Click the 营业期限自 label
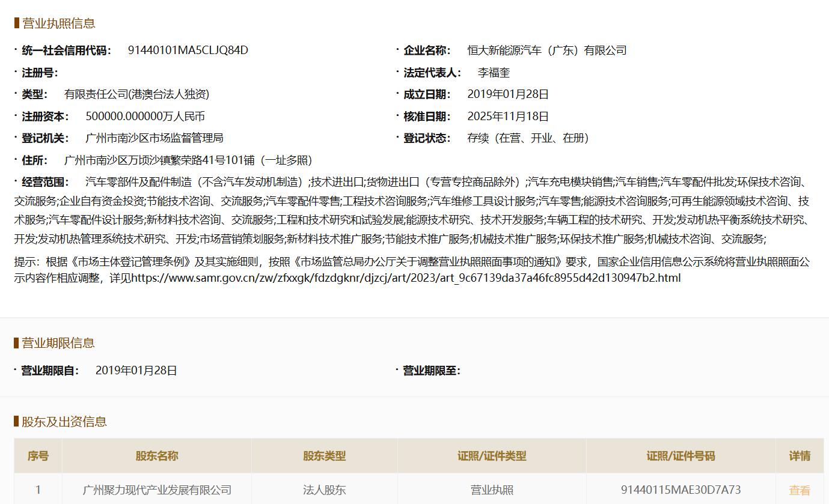Viewport: 829px width, 504px height. pyautogui.click(x=50, y=371)
